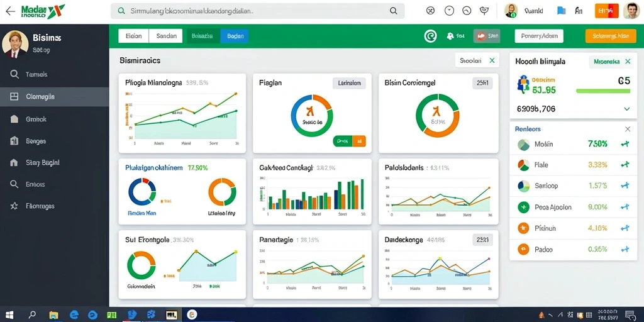Open the Laidrsioon dropdown in Fiaglan card

[349, 83]
